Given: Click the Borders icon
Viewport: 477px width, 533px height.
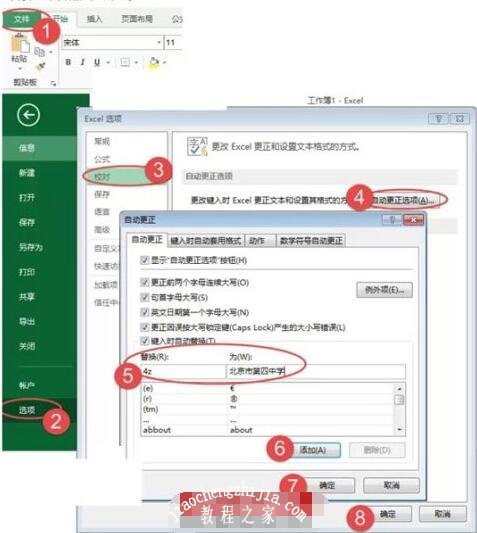Looking at the screenshot, I should pyautogui.click(x=125, y=62).
